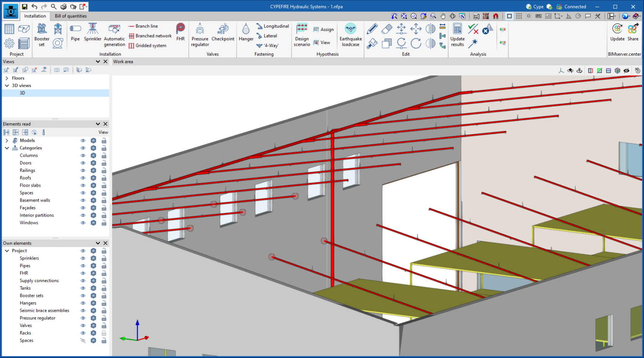Screen dimensions: 644x358
Task: Hide the Roofs category visibility
Action: (83, 178)
